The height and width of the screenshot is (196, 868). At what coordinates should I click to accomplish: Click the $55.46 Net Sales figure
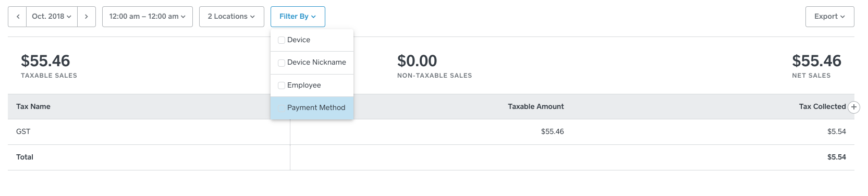click(816, 61)
